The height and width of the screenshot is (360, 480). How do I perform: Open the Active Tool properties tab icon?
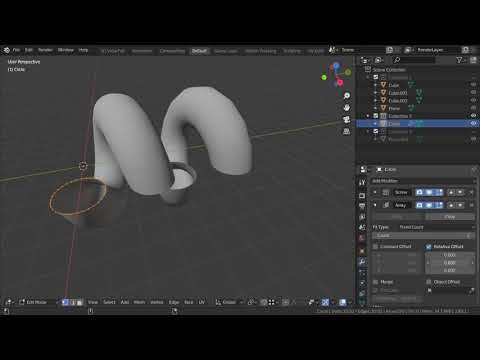tap(362, 183)
